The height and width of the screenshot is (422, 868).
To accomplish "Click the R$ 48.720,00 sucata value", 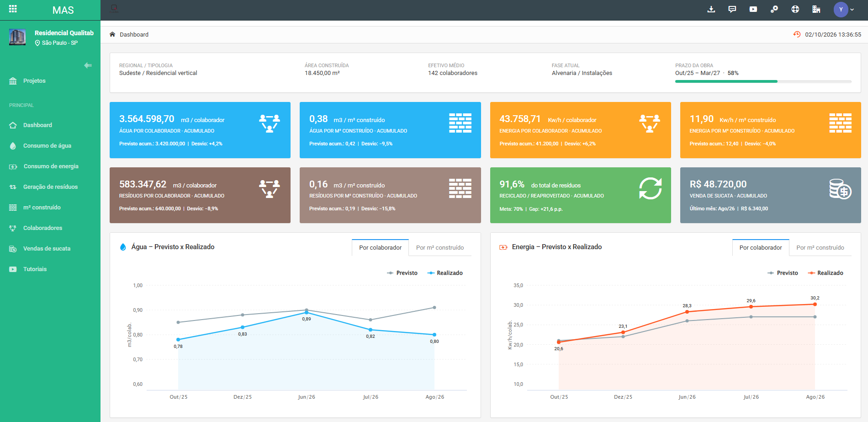I will [x=718, y=184].
